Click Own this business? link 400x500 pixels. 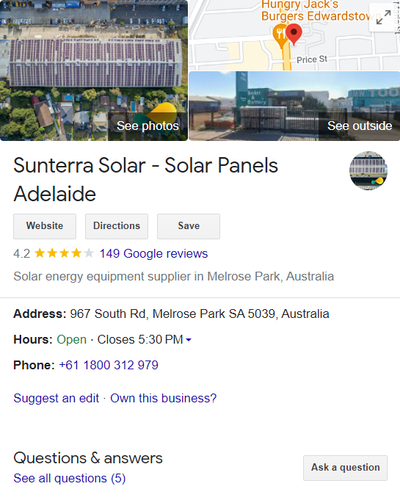(x=163, y=398)
